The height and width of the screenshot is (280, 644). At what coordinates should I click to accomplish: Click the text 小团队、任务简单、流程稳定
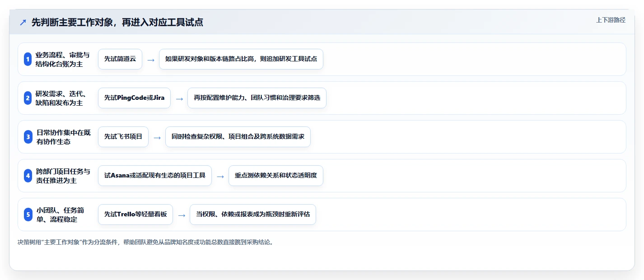point(60,215)
